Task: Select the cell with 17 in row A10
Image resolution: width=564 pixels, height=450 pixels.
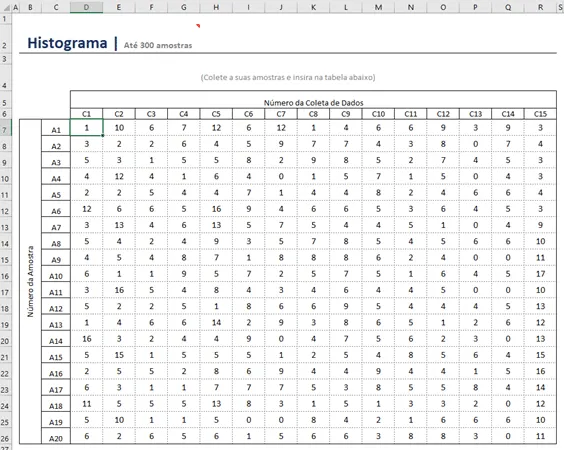Action: [x=540, y=274]
